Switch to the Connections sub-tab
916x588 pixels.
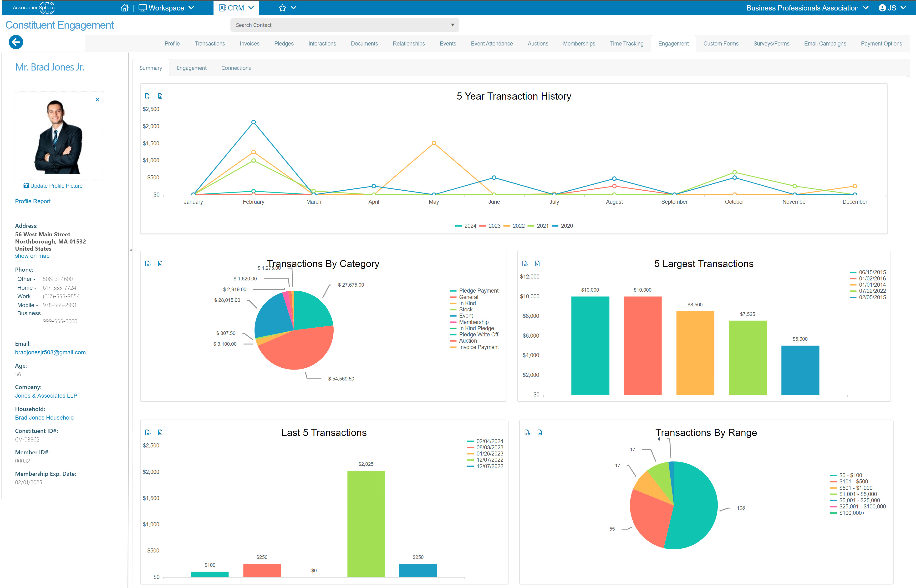236,68
